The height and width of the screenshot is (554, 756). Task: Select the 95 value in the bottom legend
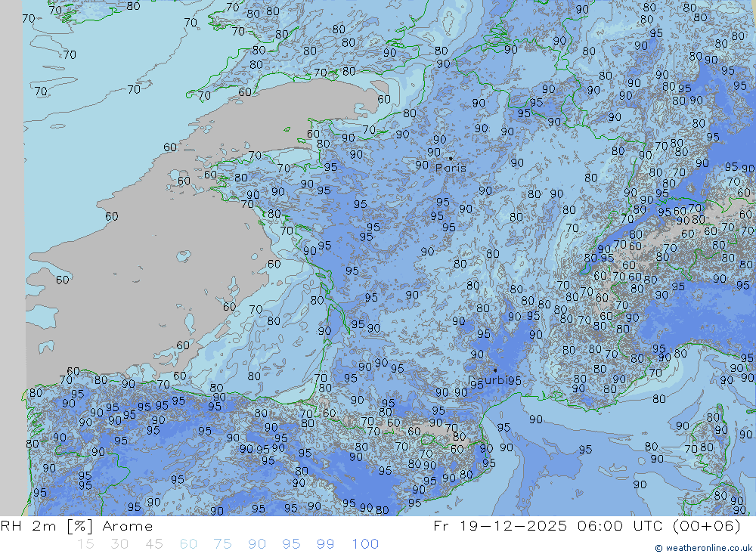(291, 544)
